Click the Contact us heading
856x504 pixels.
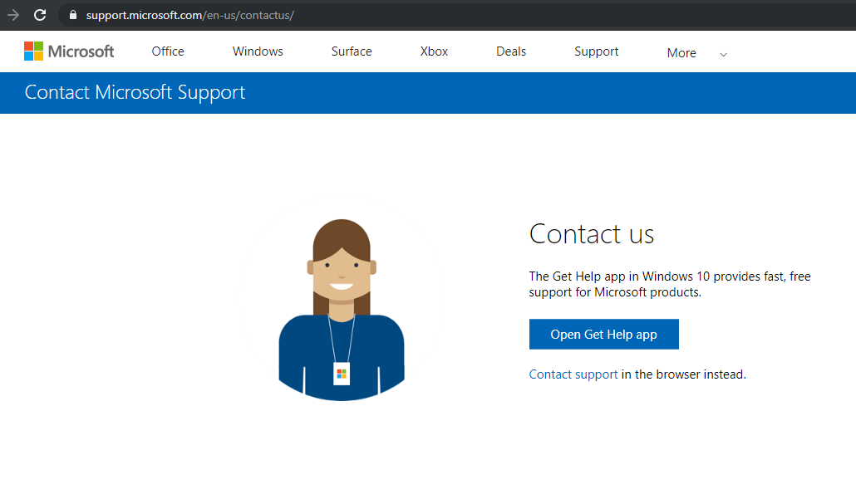point(592,234)
